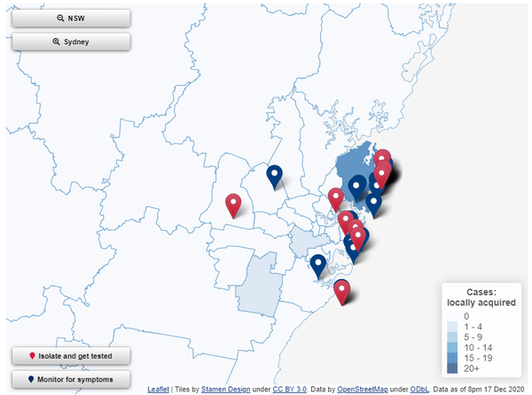Open the ODbL license link

(419, 389)
